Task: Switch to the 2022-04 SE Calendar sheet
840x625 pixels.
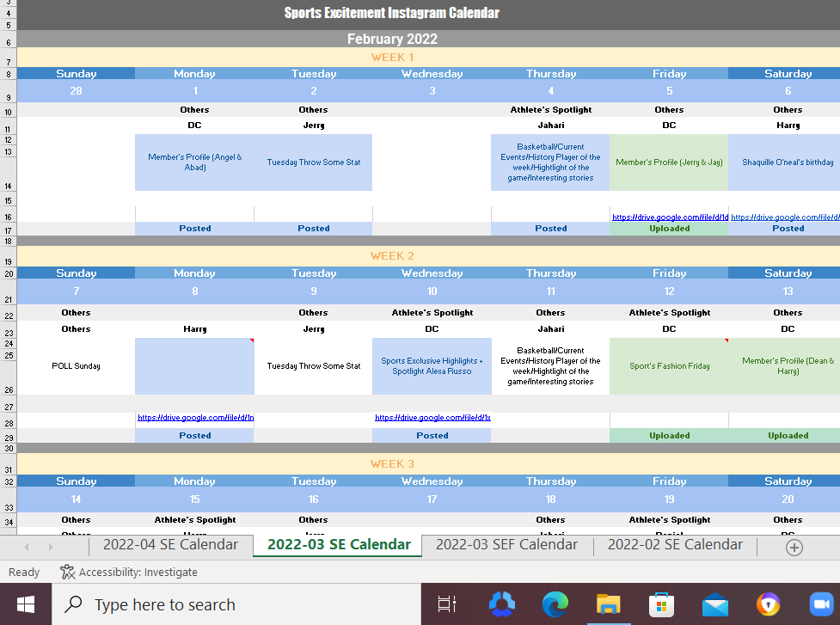Action: coord(170,545)
